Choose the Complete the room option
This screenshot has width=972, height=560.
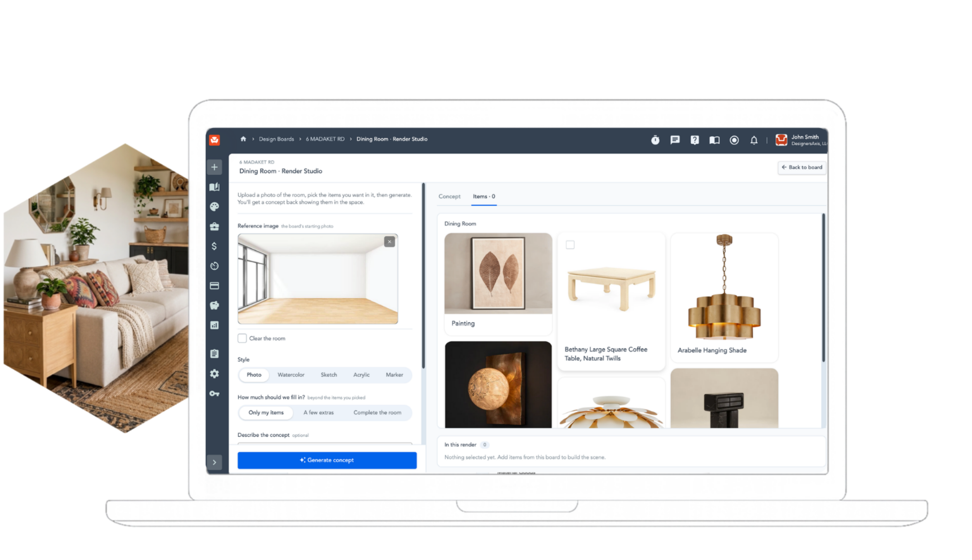click(x=377, y=412)
